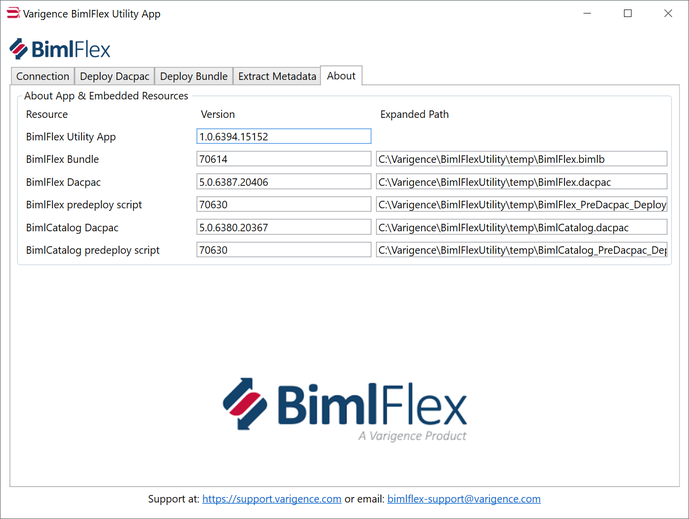This screenshot has width=689, height=519.
Task: Minimize the BimlFlex Utility window
Action: pos(587,13)
